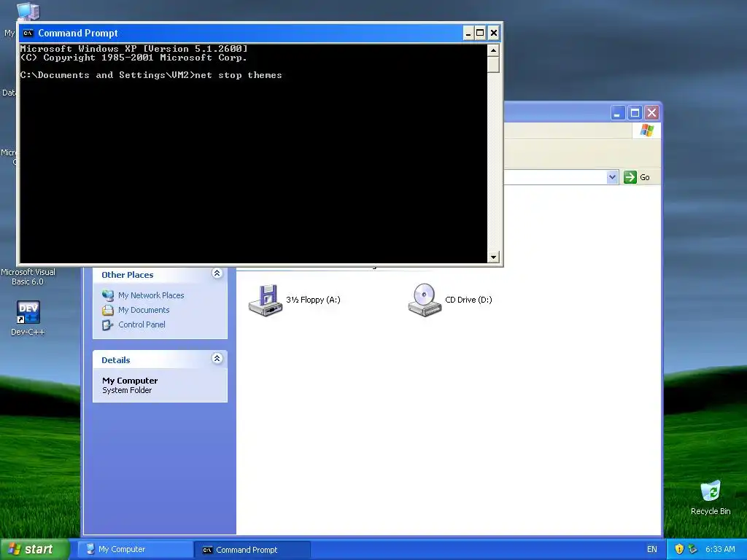747x560 pixels.
Task: Click the CD Drive (D:) label
Action: click(468, 300)
